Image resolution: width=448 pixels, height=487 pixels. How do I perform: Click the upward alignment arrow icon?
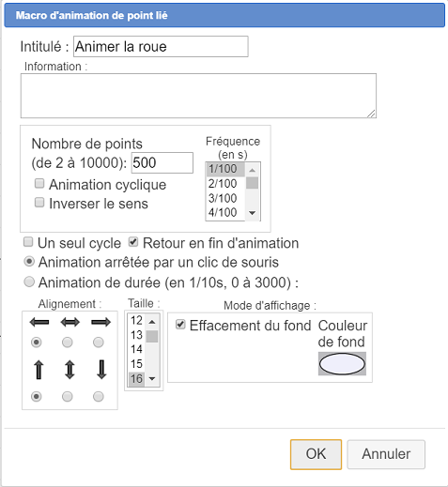tap(39, 370)
